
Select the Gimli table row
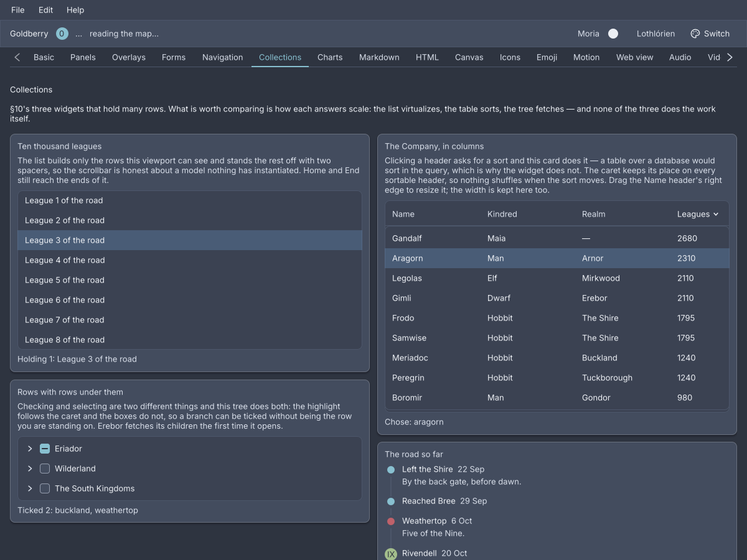coord(557,298)
